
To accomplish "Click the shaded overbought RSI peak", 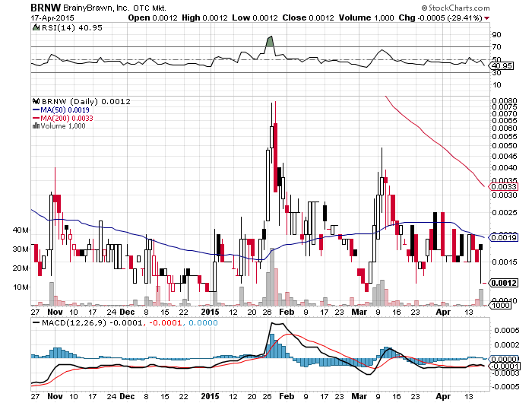I will [x=270, y=42].
